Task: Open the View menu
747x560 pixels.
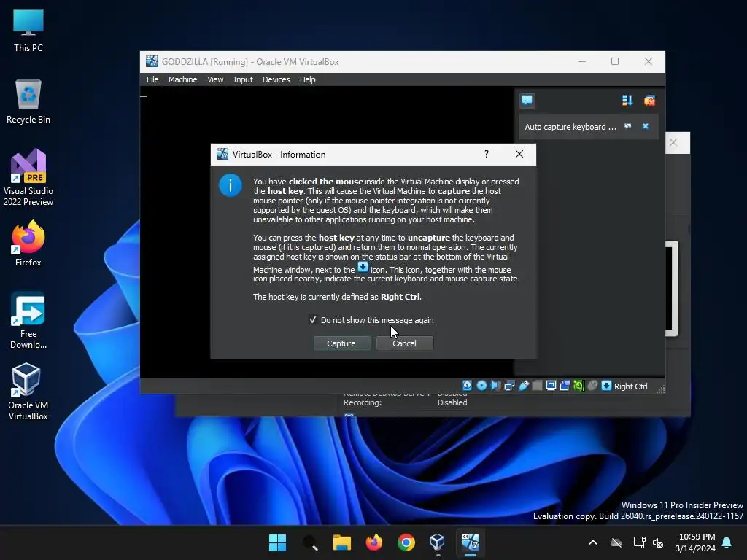Action: (215, 79)
